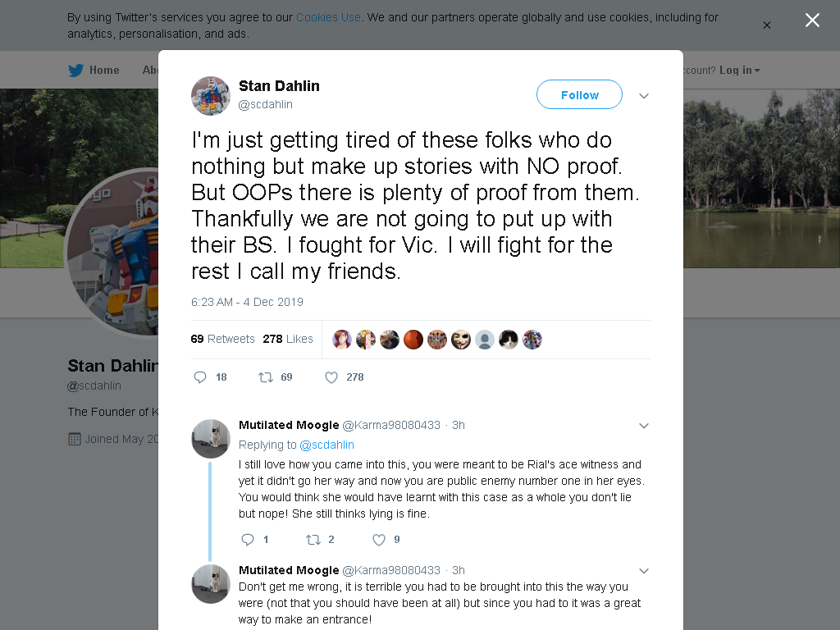Like the main tweet via heart icon
Screen dimensions: 840x630
point(331,377)
